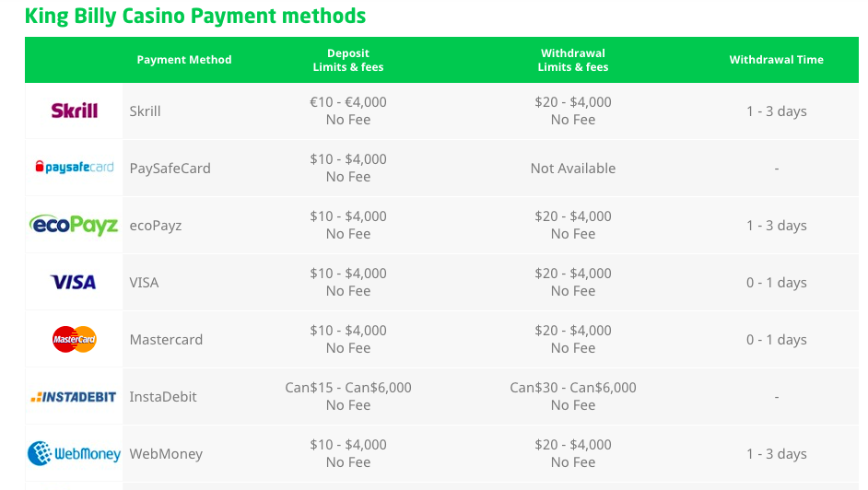The height and width of the screenshot is (490, 868).
Task: Click the Mastercard payment method name
Action: tap(166, 340)
